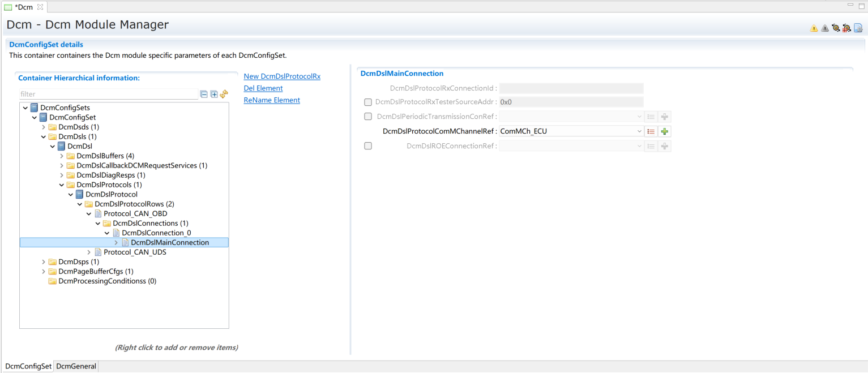This screenshot has height=373, width=868.
Task: Switch to the DcmGeneral tab
Action: pyautogui.click(x=76, y=366)
